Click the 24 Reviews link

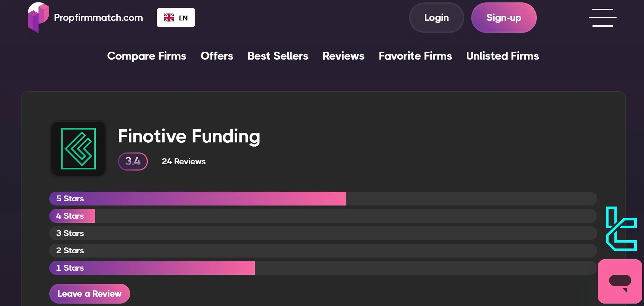point(184,161)
